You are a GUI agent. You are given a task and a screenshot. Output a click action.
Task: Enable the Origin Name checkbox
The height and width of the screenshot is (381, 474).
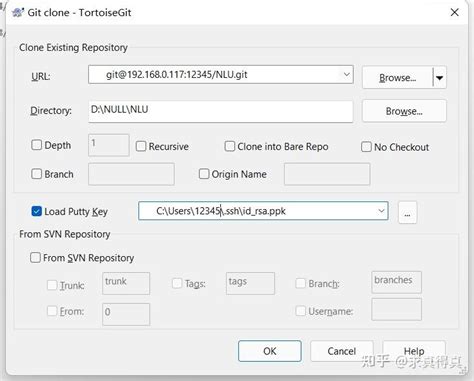204,174
